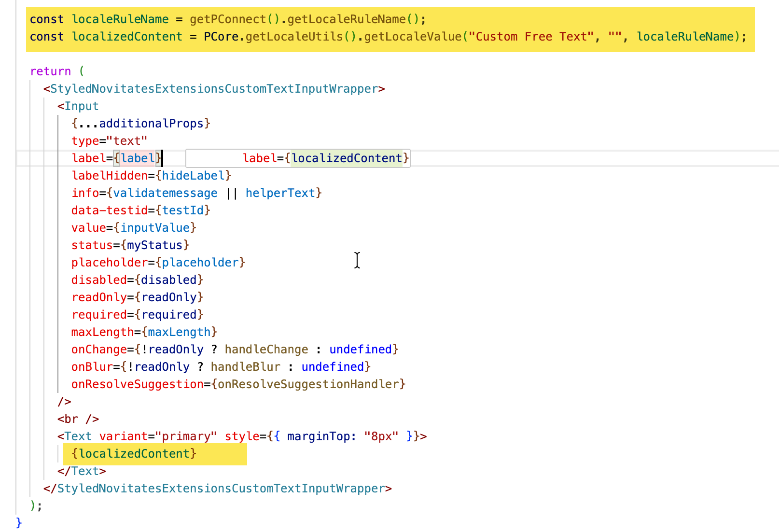Click the type="text" attribute
The image size is (779, 532).
click(109, 141)
